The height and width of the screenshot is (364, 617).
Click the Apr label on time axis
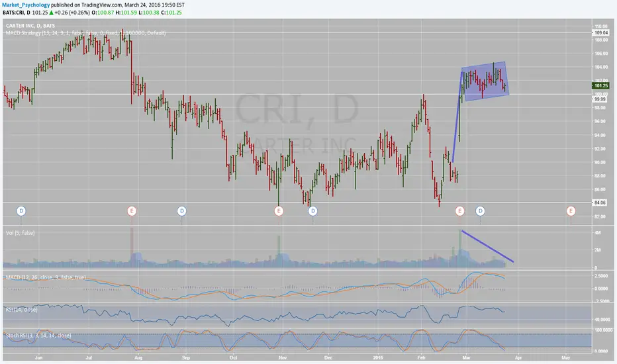(x=518, y=358)
